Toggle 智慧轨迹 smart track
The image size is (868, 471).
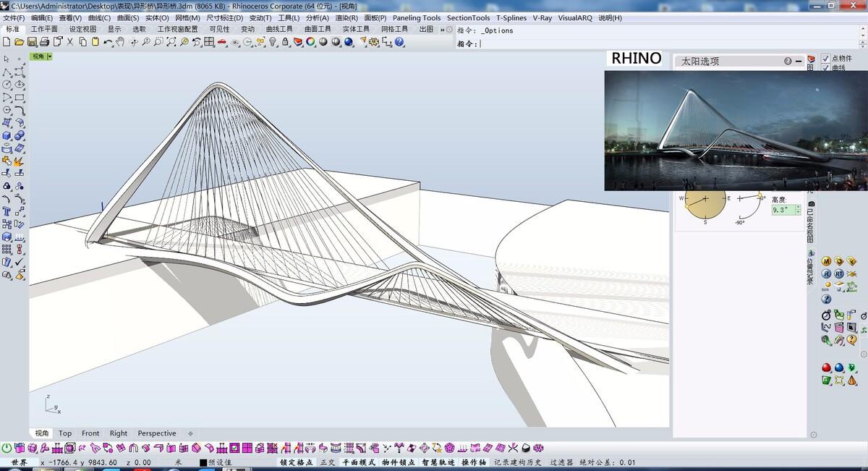pyautogui.click(x=439, y=462)
